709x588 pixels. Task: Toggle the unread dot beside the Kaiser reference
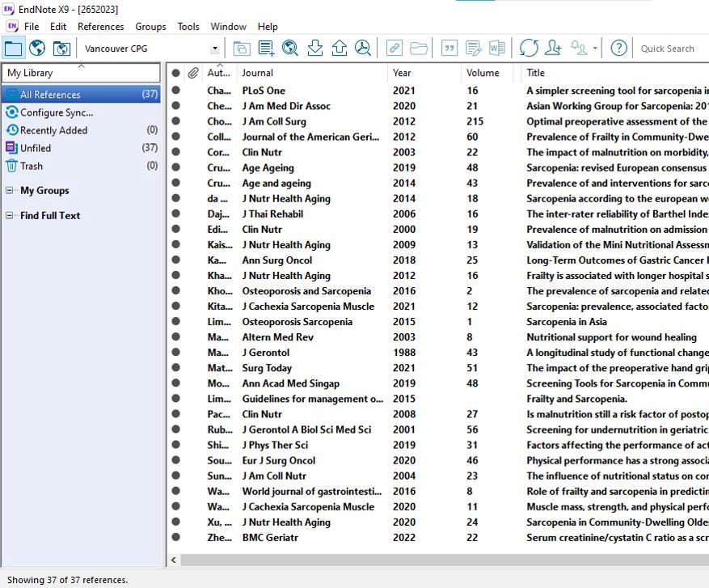tap(175, 244)
